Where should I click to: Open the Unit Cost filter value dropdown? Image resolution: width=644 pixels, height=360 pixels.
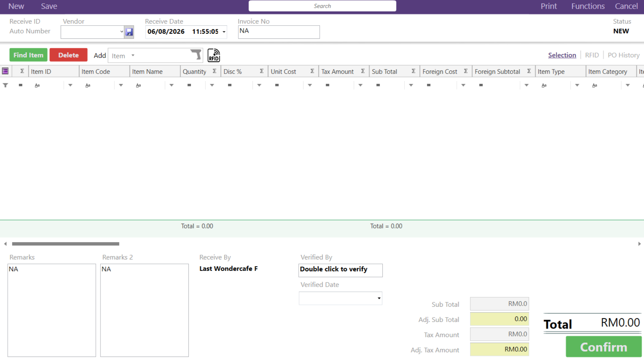pos(310,85)
